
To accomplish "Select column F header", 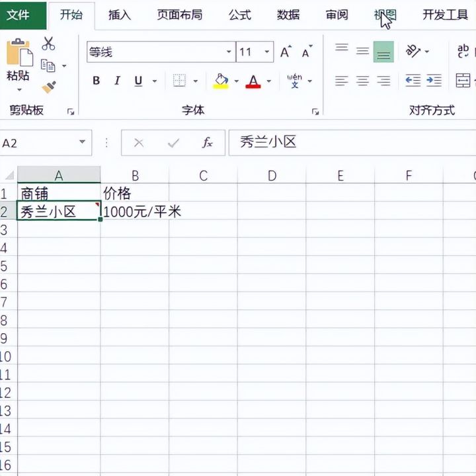I will (x=409, y=175).
